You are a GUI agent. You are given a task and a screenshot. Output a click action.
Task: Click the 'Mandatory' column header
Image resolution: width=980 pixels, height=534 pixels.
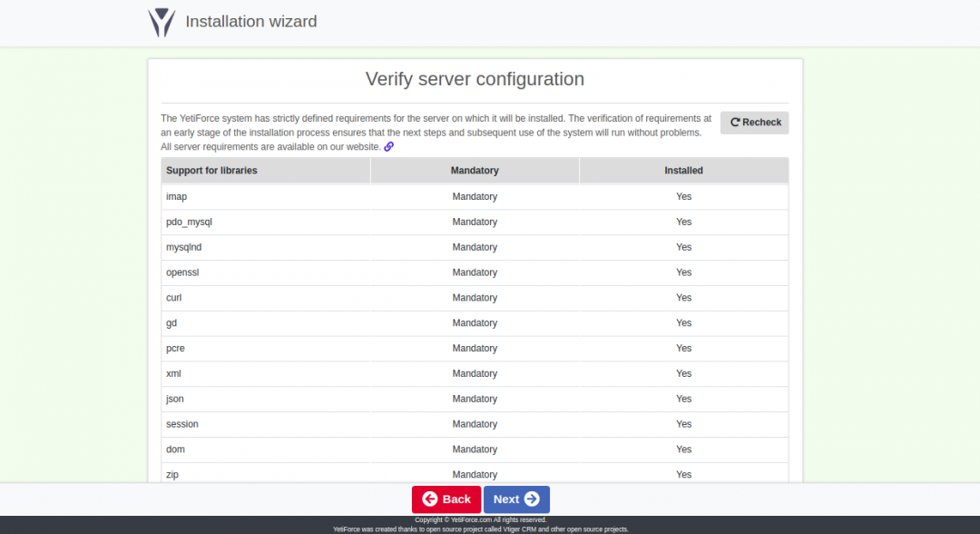[475, 171]
